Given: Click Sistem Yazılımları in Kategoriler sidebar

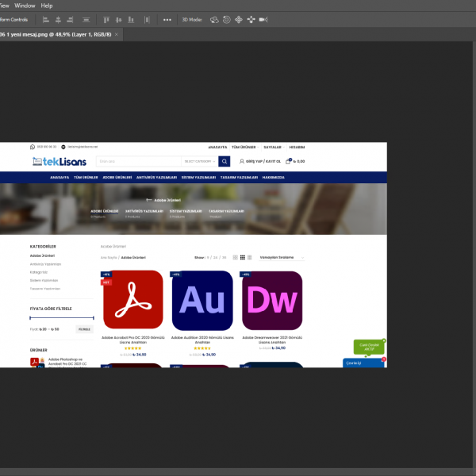Looking at the screenshot, I should click(44, 281).
